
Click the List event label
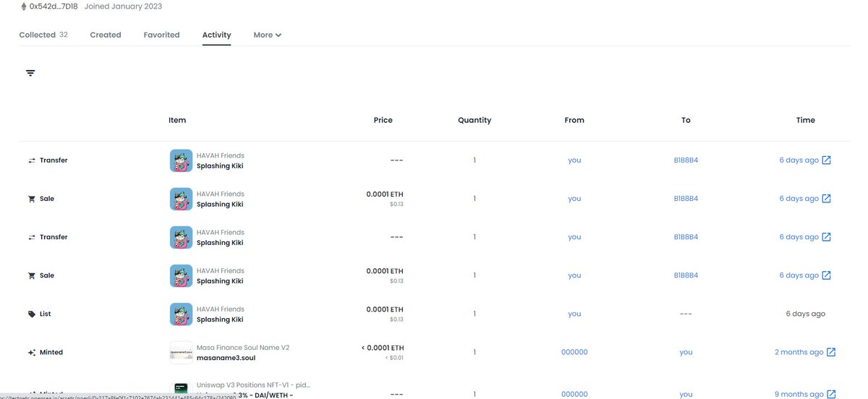pos(46,314)
